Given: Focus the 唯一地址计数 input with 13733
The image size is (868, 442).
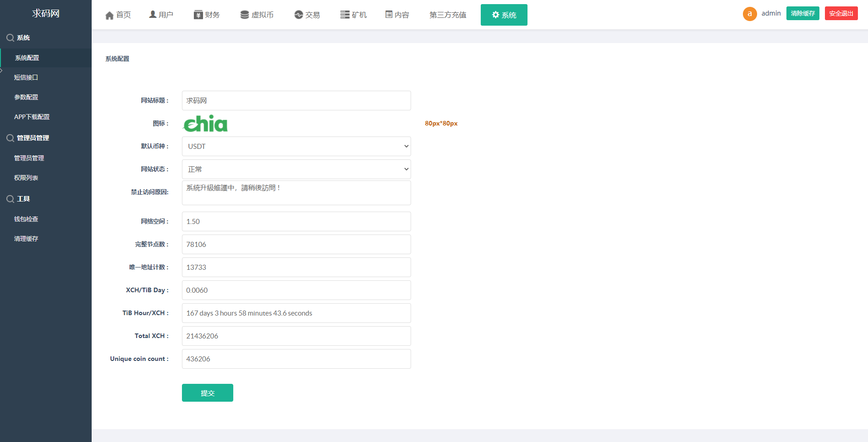Looking at the screenshot, I should coord(296,267).
